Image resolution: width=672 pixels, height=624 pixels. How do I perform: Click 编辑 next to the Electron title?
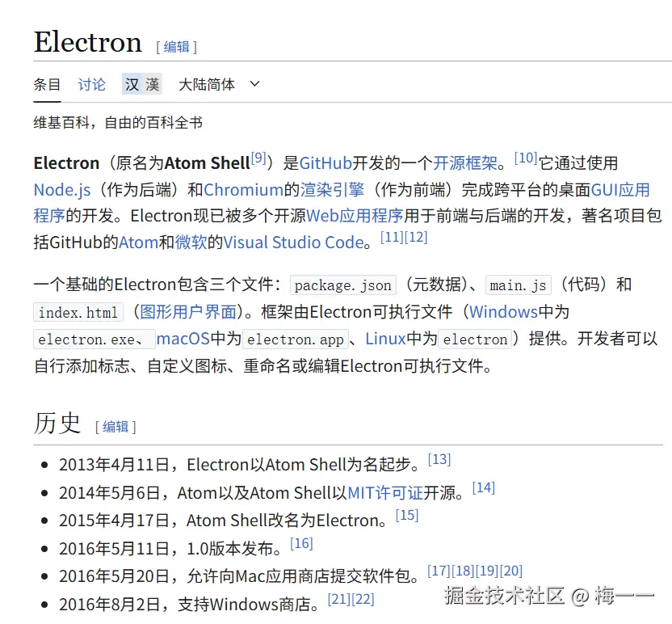tap(176, 47)
